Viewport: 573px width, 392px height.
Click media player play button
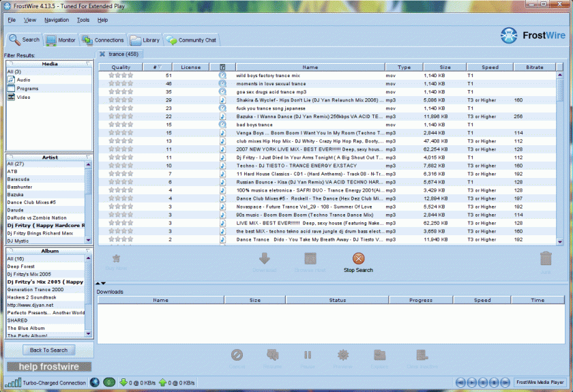(472, 382)
